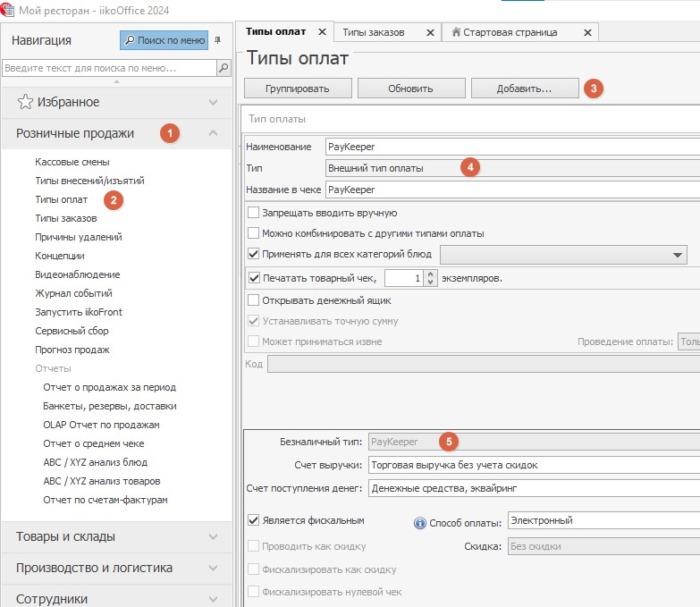The image size is (700, 607).
Task: Collapse the Розничные продажи section
Action: tap(213, 133)
